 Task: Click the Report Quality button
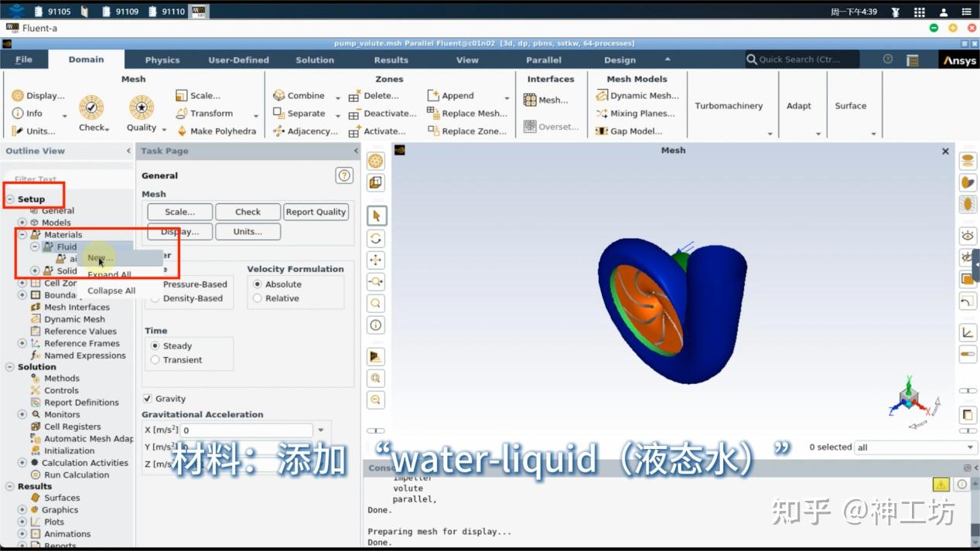click(x=316, y=212)
